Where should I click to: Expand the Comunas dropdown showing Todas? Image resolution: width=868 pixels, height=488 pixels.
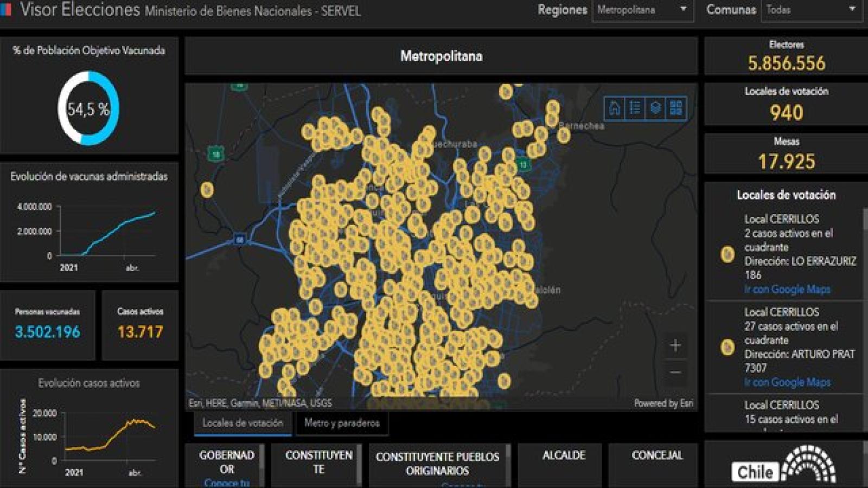click(811, 10)
